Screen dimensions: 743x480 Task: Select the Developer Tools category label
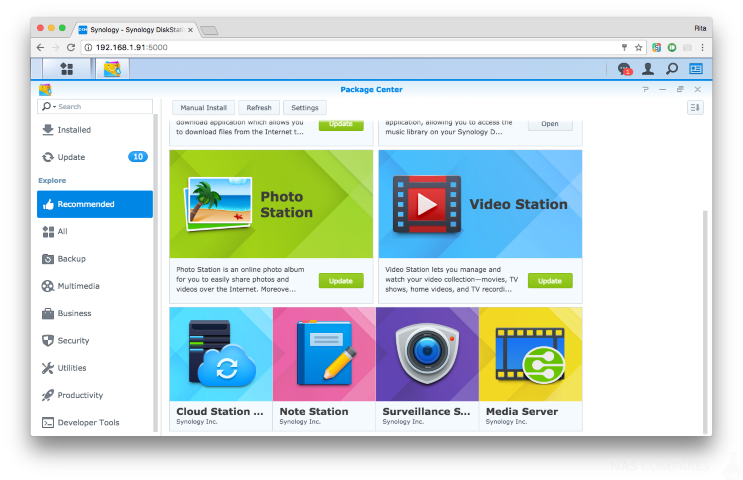[x=88, y=423]
